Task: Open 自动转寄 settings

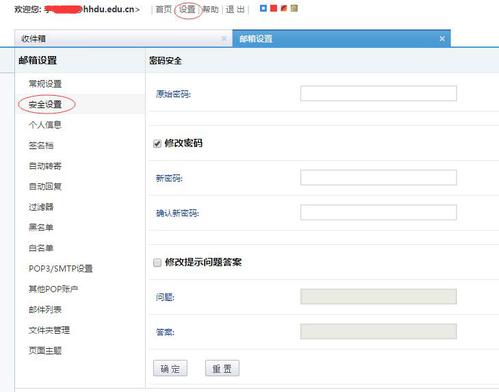Action: 45,166
